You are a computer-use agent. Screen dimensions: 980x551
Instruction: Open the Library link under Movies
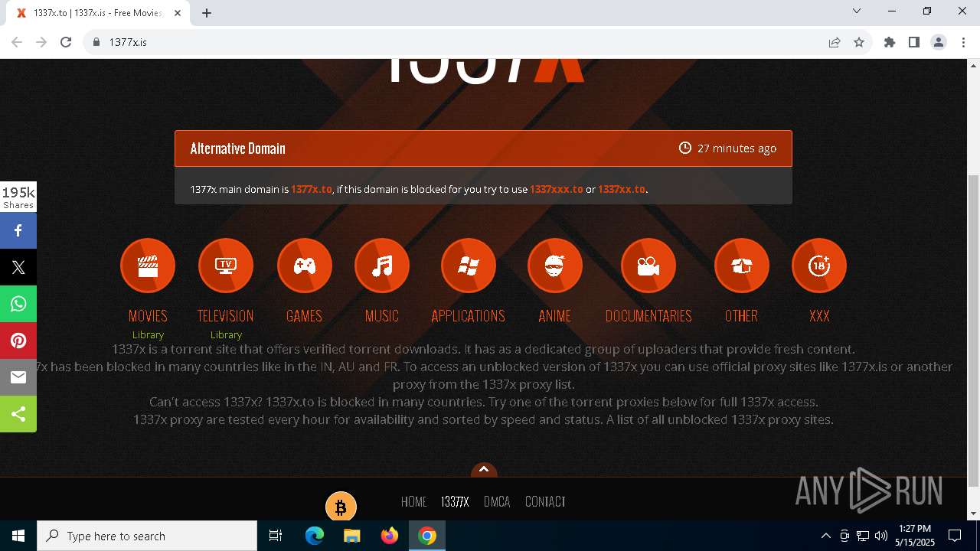click(148, 335)
